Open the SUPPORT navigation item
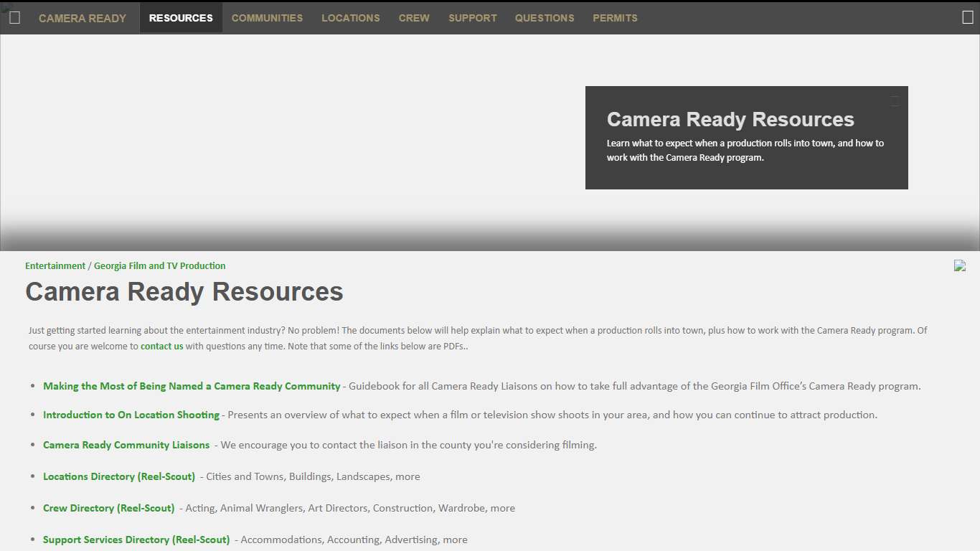Screen dimensions: 980x551 472,18
